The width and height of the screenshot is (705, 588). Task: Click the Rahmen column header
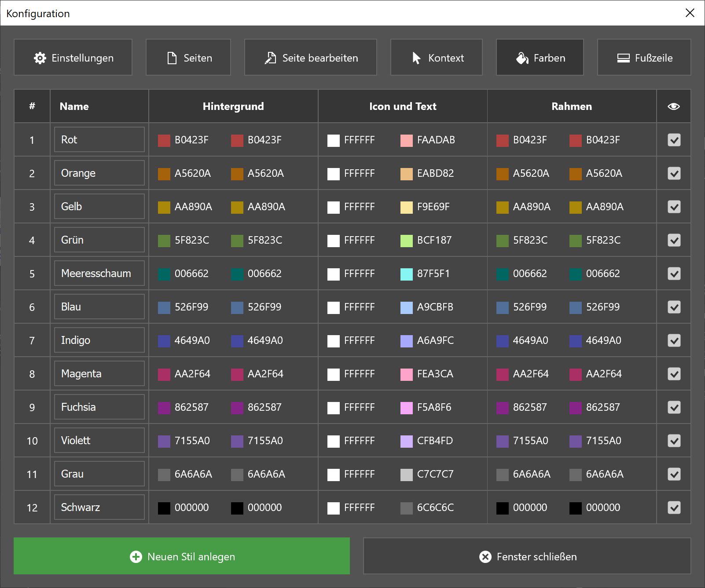click(572, 106)
